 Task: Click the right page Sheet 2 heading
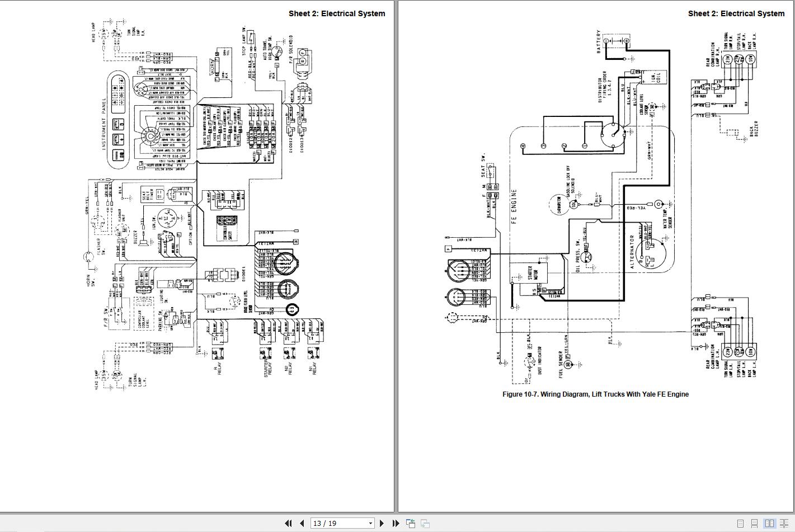[x=736, y=13]
